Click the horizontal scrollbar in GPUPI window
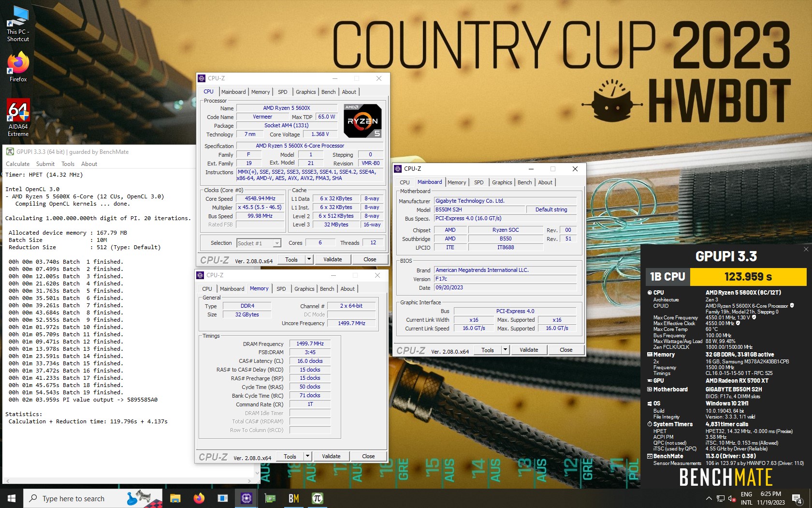The width and height of the screenshot is (812, 508). (128, 481)
